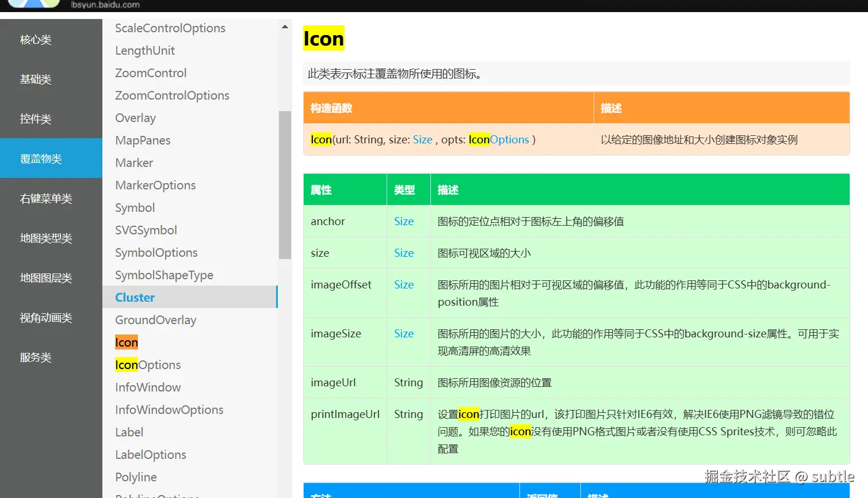The width and height of the screenshot is (868, 498).
Task: Click the imageOffset property name
Action: [x=341, y=284]
